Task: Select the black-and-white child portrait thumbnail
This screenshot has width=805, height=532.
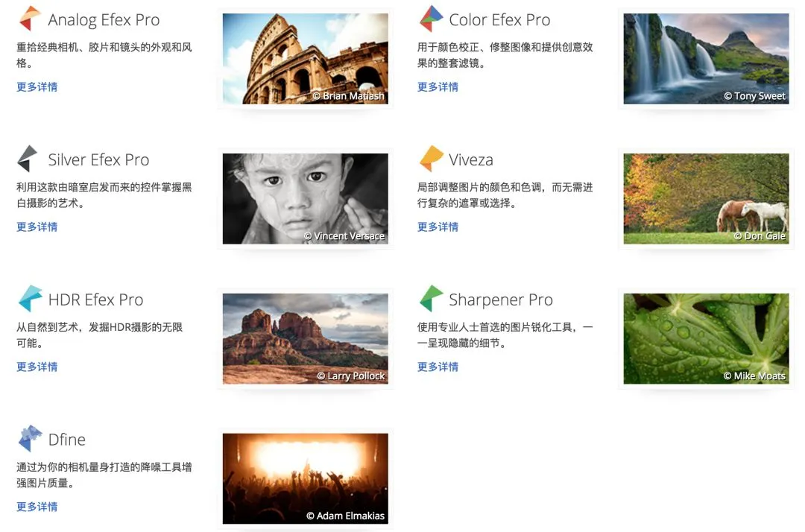Action: 306,198
